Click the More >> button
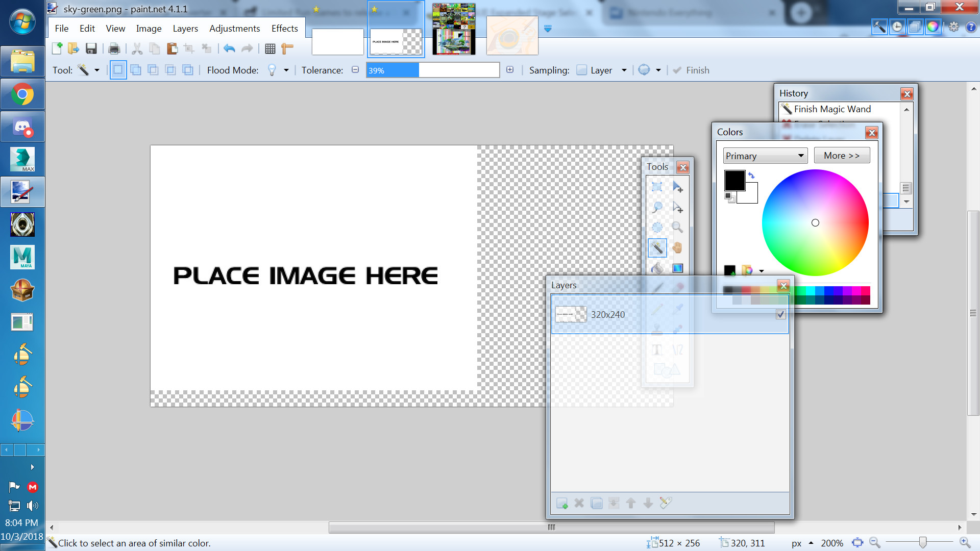 pos(841,156)
